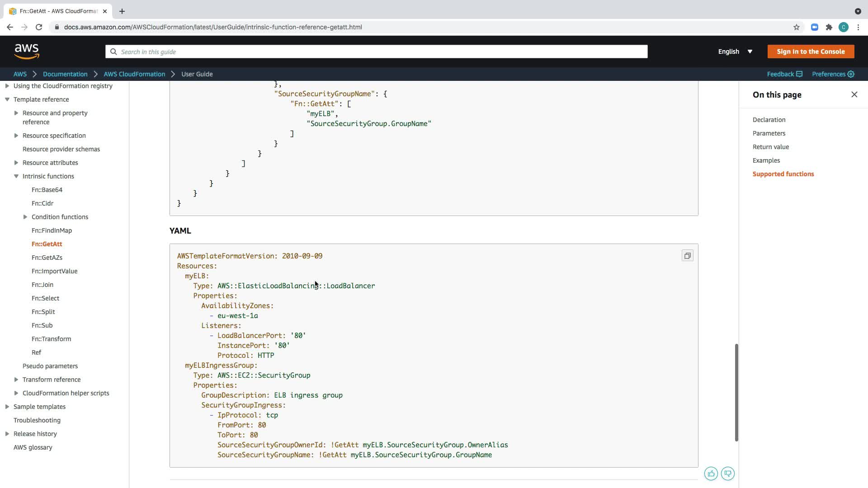The width and height of the screenshot is (868, 488).
Task: Click the Search in this guide field
Action: 376,52
